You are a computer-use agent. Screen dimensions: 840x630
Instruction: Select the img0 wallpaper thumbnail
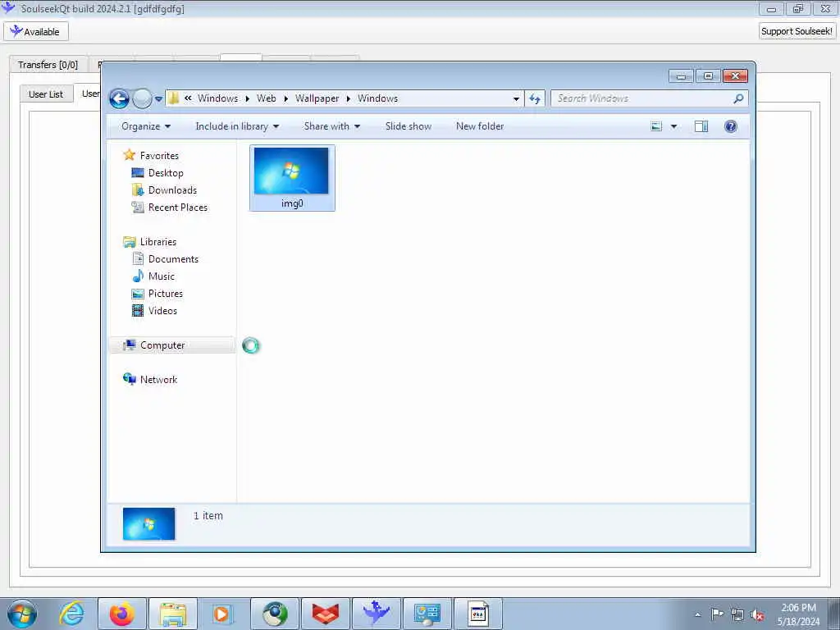point(292,178)
